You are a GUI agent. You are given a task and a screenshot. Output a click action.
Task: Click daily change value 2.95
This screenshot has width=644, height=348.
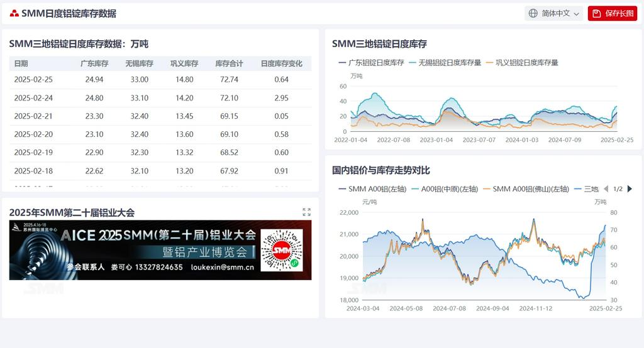pos(281,98)
